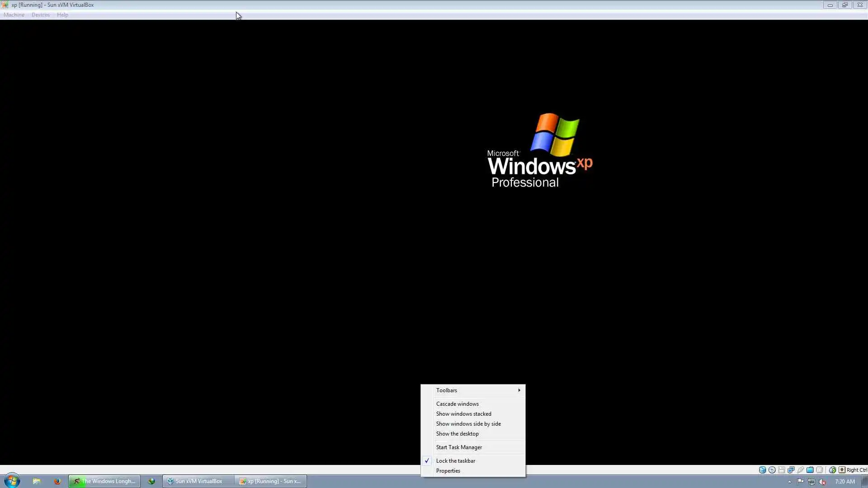Open the Machine menu

point(14,15)
